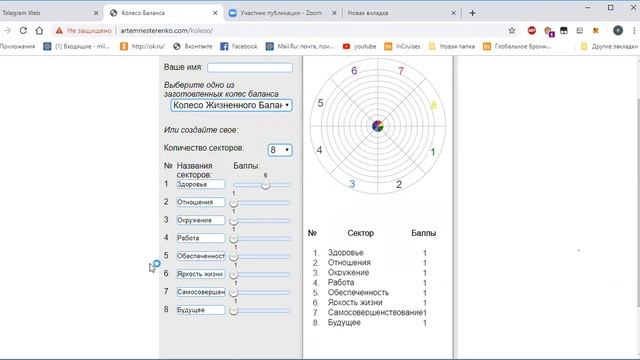Go to the home page icon

point(39,31)
